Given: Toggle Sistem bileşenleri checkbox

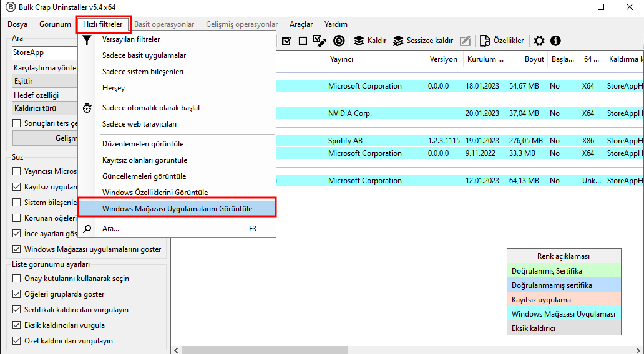Looking at the screenshot, I should pyautogui.click(x=16, y=202).
